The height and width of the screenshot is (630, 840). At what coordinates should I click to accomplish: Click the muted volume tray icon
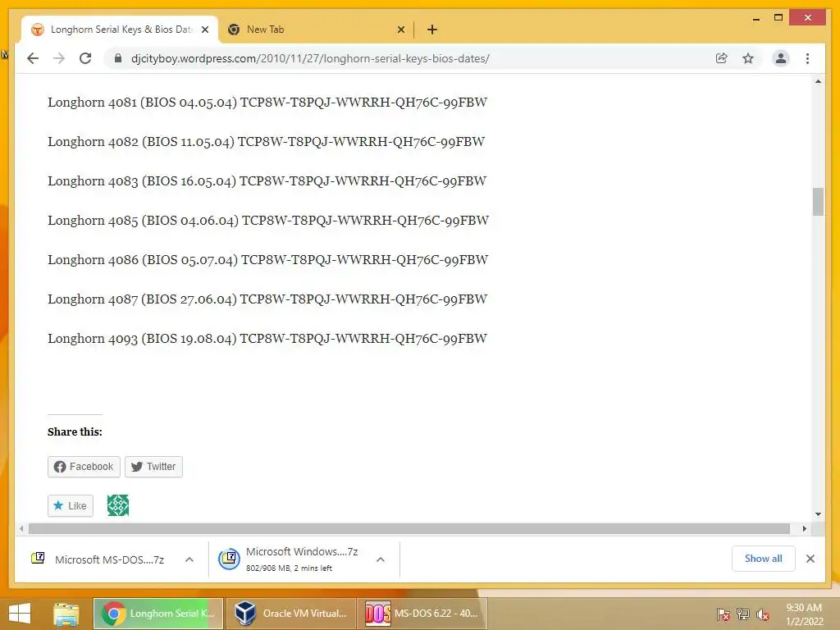(x=762, y=614)
